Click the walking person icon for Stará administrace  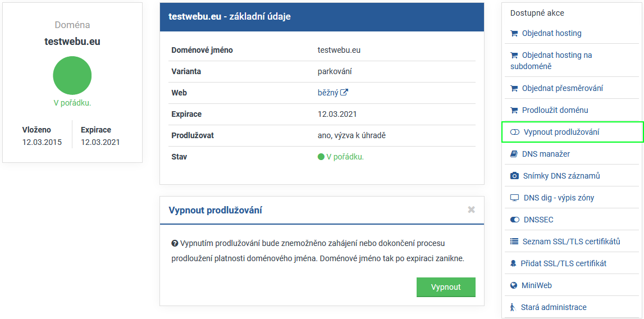513,307
